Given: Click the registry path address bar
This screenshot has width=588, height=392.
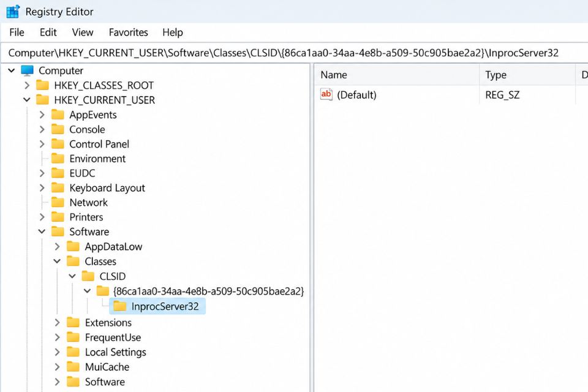Looking at the screenshot, I should click(294, 53).
